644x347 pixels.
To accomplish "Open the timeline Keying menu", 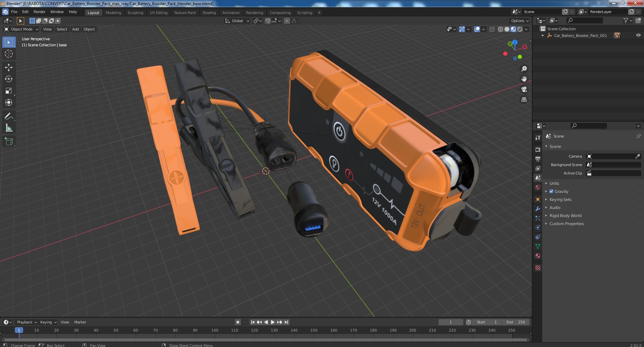I will [48, 322].
